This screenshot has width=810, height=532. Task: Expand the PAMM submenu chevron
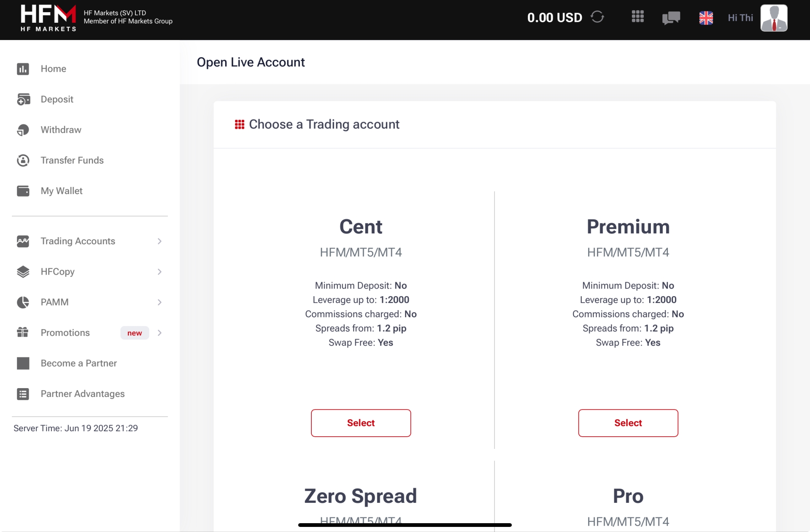[159, 302]
